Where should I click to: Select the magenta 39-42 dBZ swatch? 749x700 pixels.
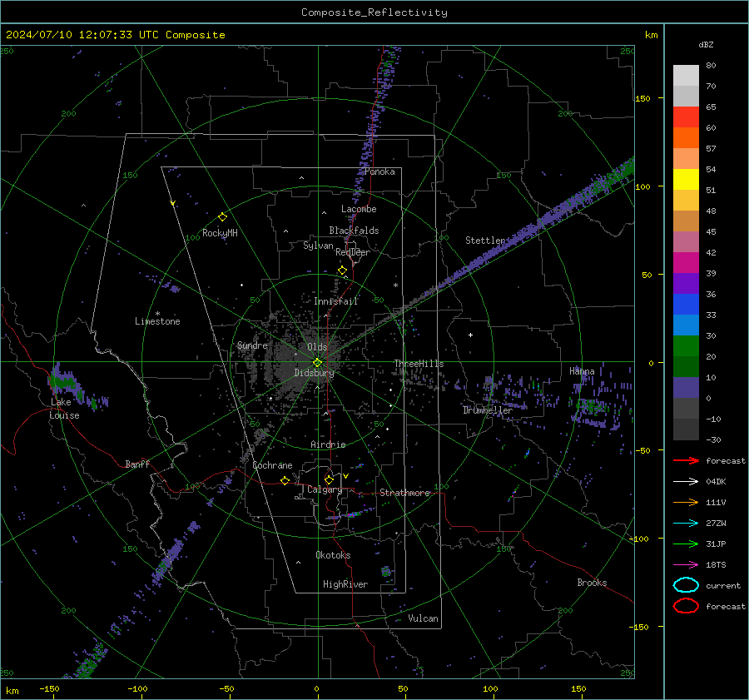tap(686, 263)
